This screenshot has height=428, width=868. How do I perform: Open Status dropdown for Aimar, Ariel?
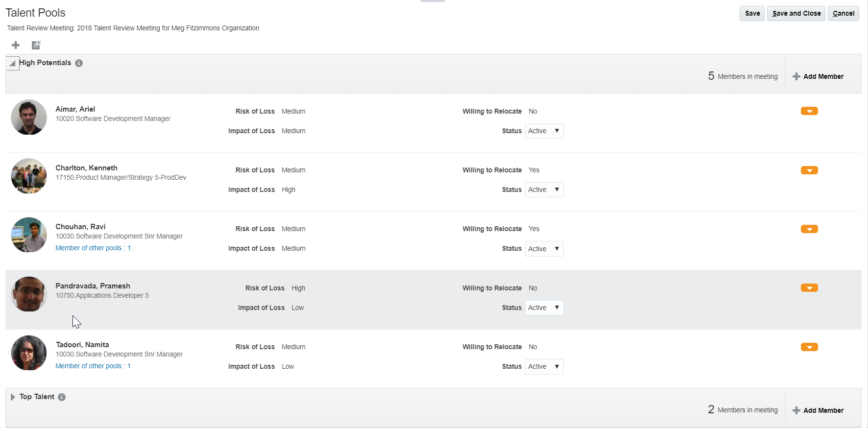[544, 131]
